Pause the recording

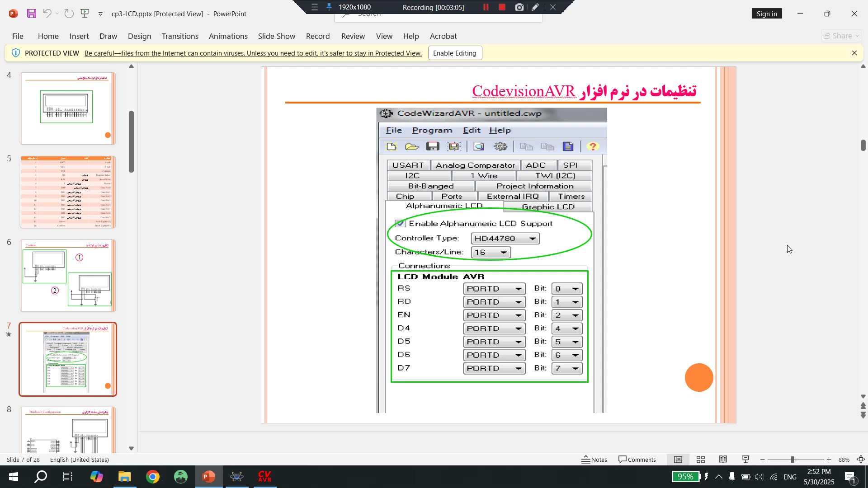(486, 7)
